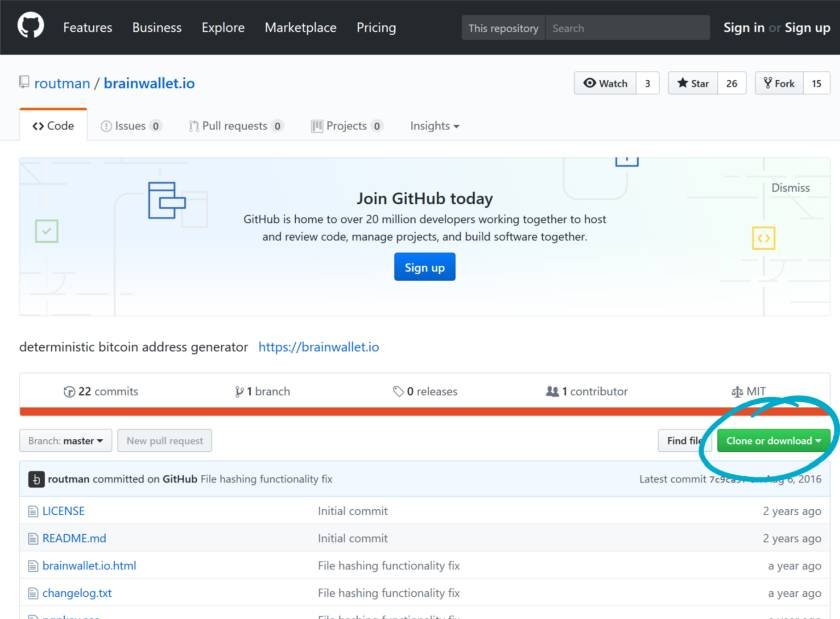Open the stargazers count 26
840x619 pixels.
tap(732, 83)
